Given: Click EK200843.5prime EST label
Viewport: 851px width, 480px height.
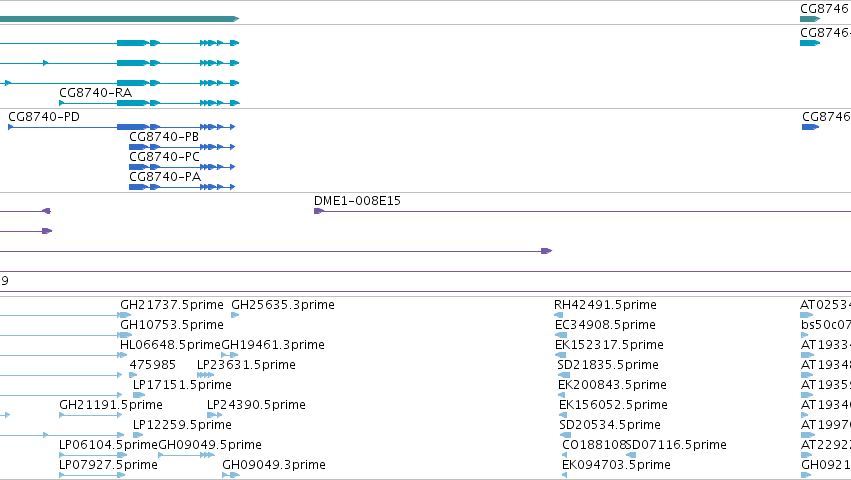Looking at the screenshot, I should coord(612,385).
